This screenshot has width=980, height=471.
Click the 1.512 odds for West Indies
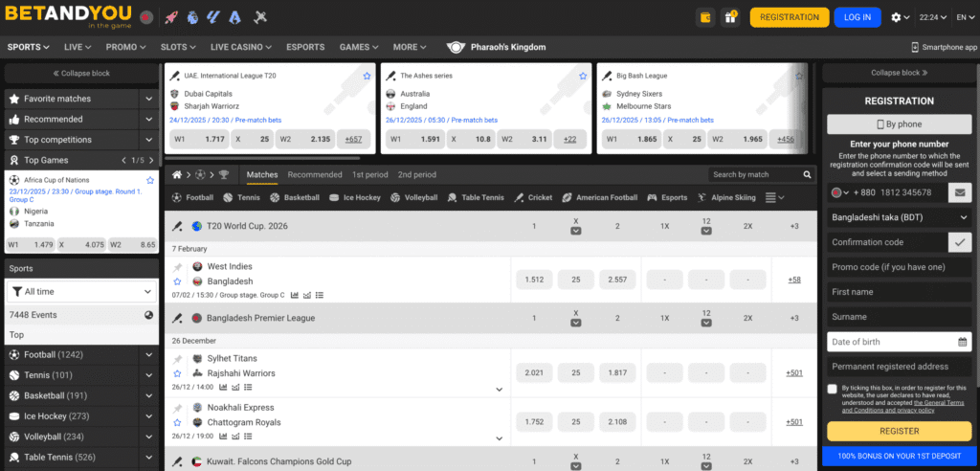pos(534,280)
